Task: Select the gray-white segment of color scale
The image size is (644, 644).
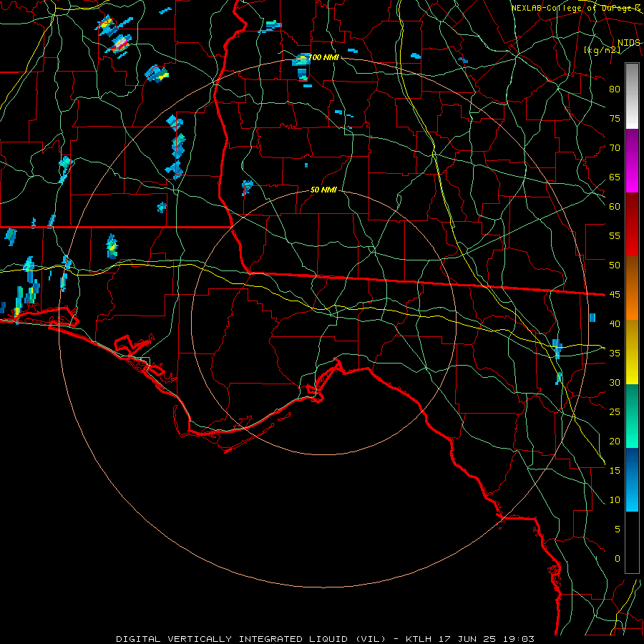Action: tap(632, 96)
